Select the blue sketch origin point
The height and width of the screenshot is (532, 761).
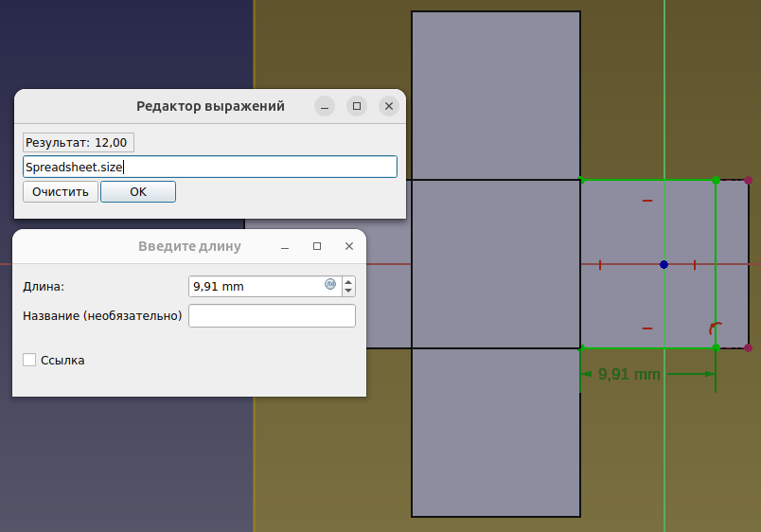664,264
